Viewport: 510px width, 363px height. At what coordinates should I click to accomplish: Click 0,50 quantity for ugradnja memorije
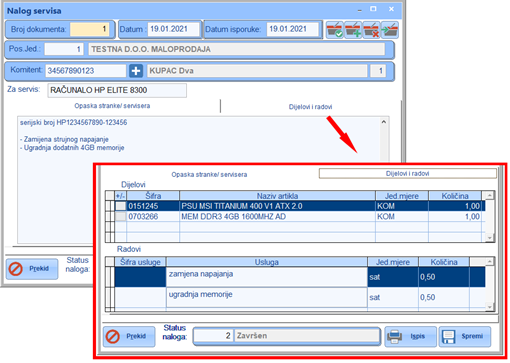[444, 297]
